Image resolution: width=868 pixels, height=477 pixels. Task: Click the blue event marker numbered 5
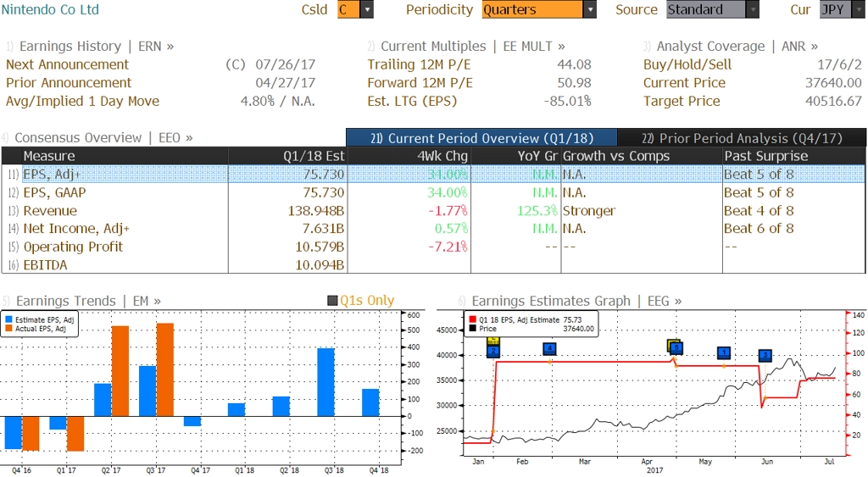676,347
